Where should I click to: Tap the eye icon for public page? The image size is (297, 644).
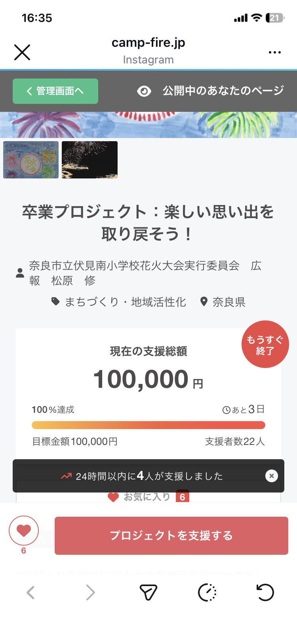click(x=144, y=91)
